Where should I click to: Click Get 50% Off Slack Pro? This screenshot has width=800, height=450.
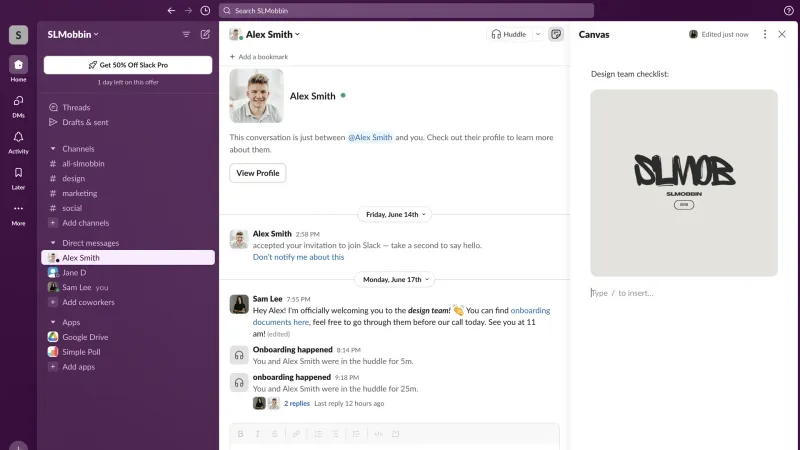tap(128, 65)
